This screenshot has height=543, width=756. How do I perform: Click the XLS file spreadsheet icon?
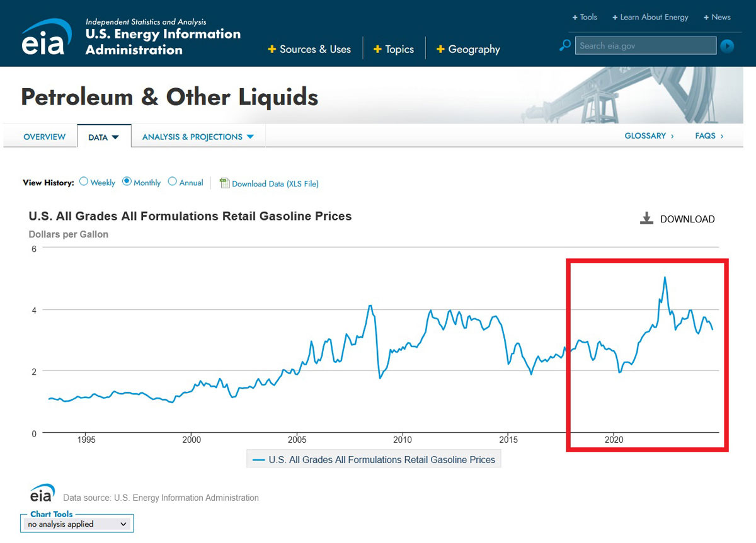click(224, 183)
